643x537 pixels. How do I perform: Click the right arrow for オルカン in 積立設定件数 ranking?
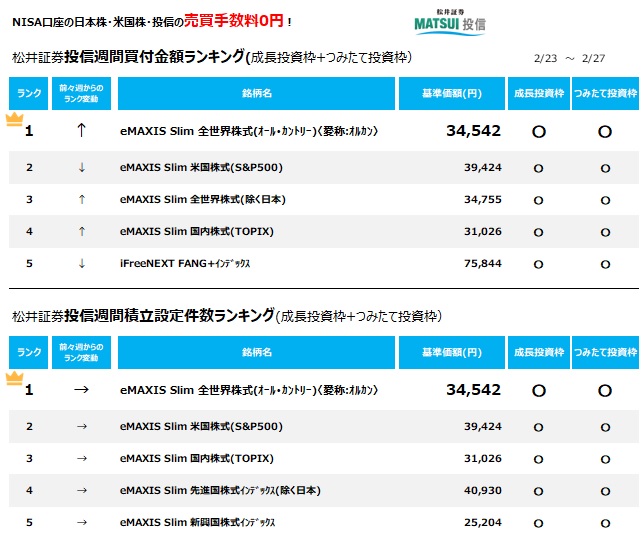click(x=81, y=389)
